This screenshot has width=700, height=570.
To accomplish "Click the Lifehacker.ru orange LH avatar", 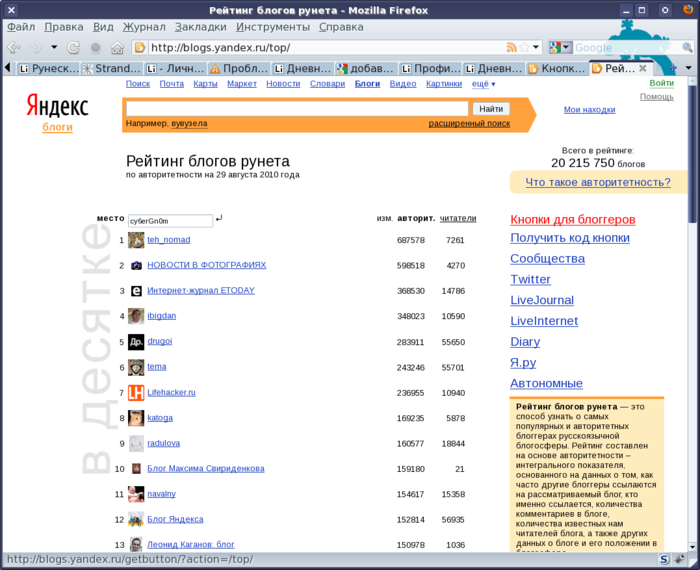I will coord(136,393).
